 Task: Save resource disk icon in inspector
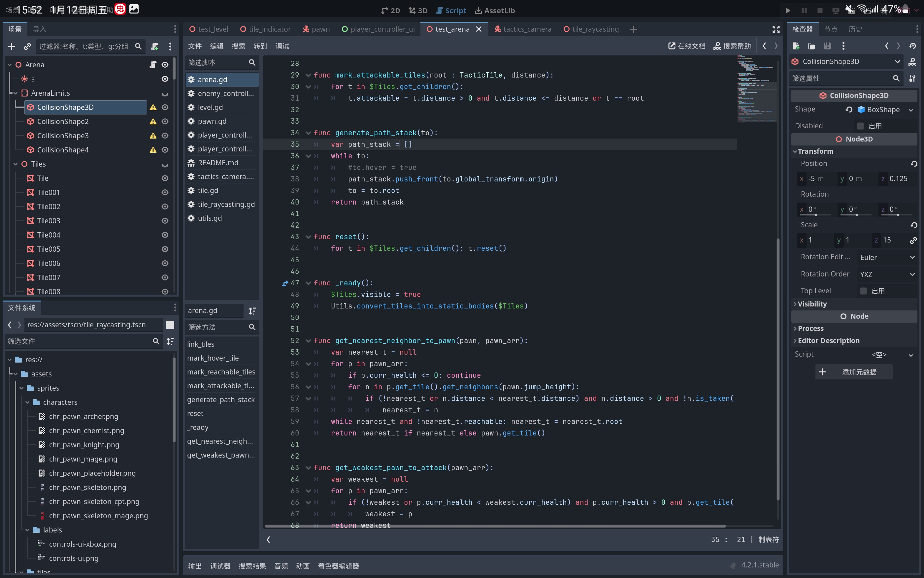[827, 46]
